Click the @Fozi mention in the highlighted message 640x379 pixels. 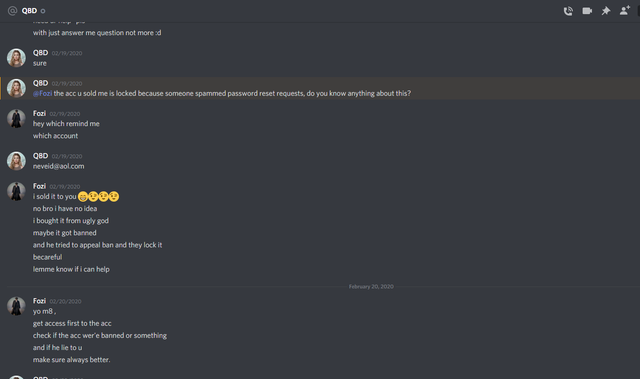tap(42, 93)
